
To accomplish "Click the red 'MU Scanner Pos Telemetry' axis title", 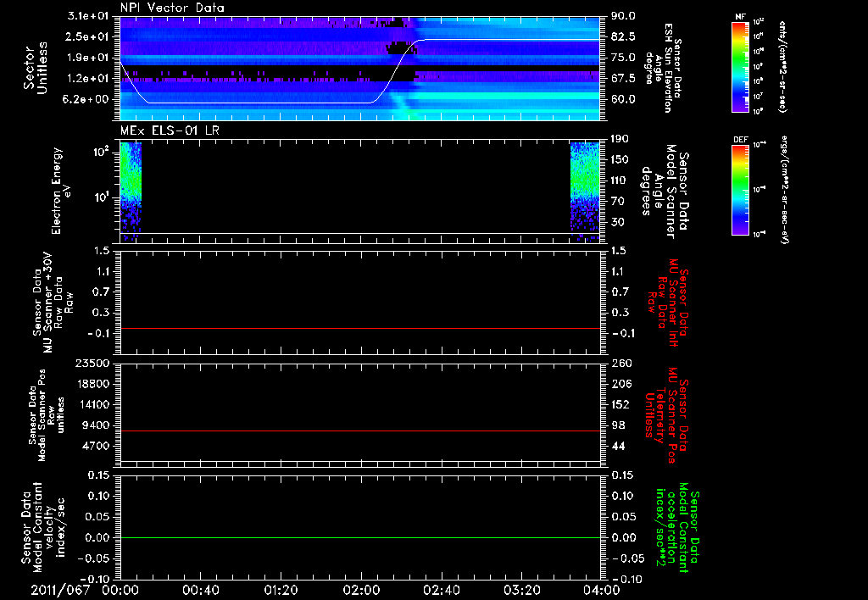I will [x=666, y=415].
